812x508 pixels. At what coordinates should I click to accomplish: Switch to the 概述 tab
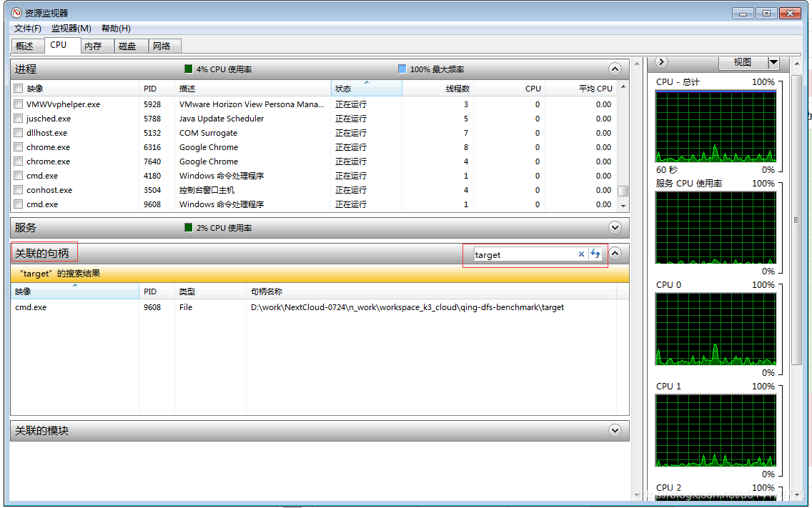coord(27,46)
